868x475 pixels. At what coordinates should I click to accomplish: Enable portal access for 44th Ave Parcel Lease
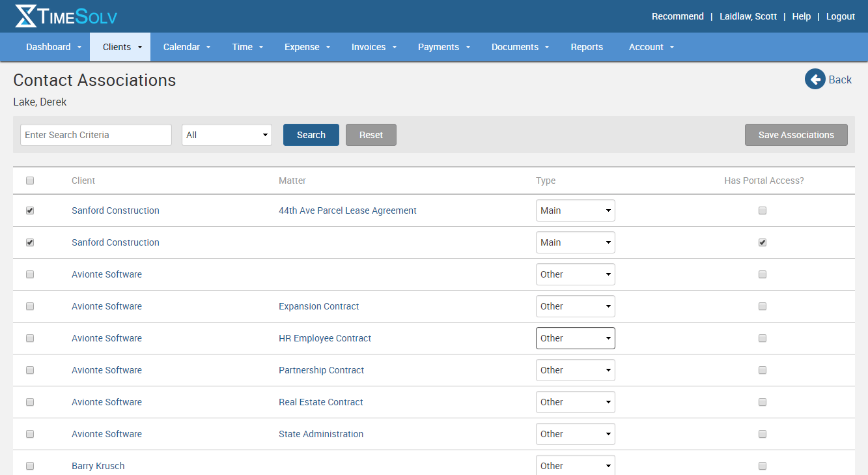(x=763, y=211)
